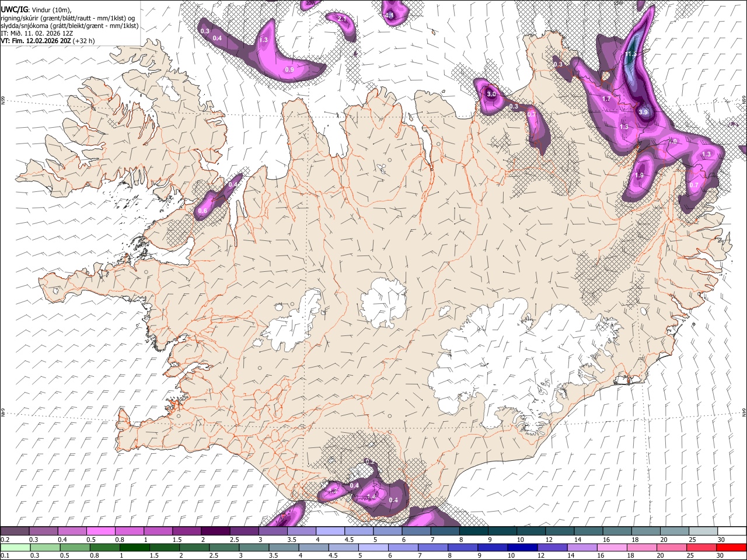This screenshot has height=560, width=747.
Task: Click the 0.7 precipitation value label
Action: (x=694, y=185)
